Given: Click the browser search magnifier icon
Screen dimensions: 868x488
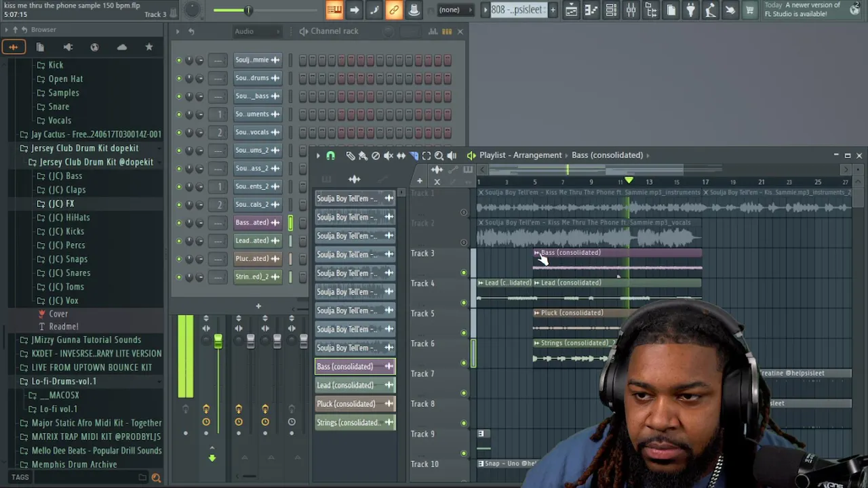Looking at the screenshot, I should [x=156, y=478].
